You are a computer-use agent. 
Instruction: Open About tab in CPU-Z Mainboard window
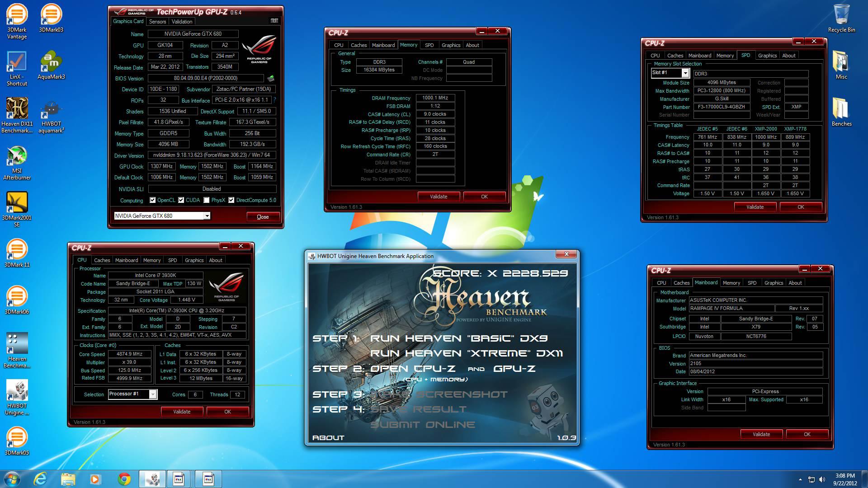[795, 283]
